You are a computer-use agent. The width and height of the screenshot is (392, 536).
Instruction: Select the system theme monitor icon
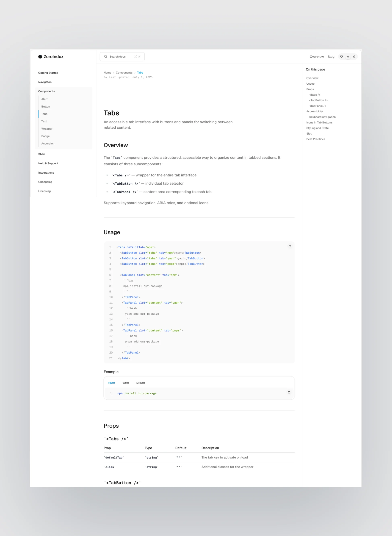pyautogui.click(x=341, y=56)
